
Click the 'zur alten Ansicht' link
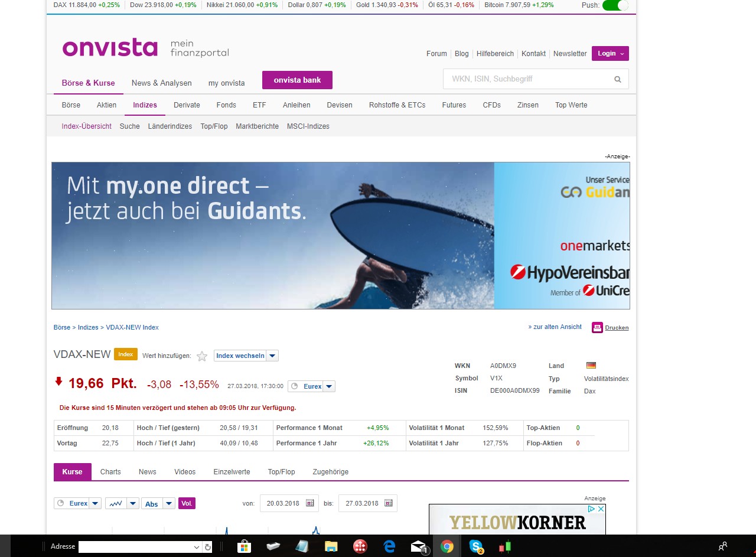point(555,327)
